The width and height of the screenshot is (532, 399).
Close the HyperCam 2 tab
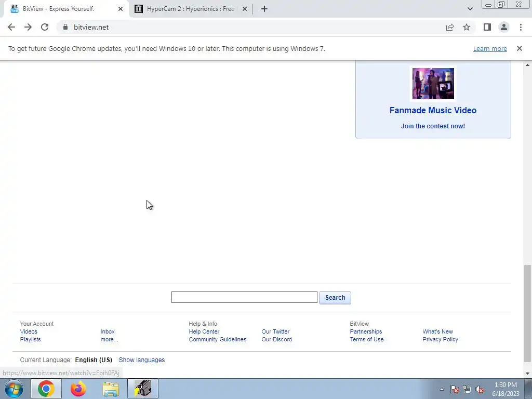245,9
